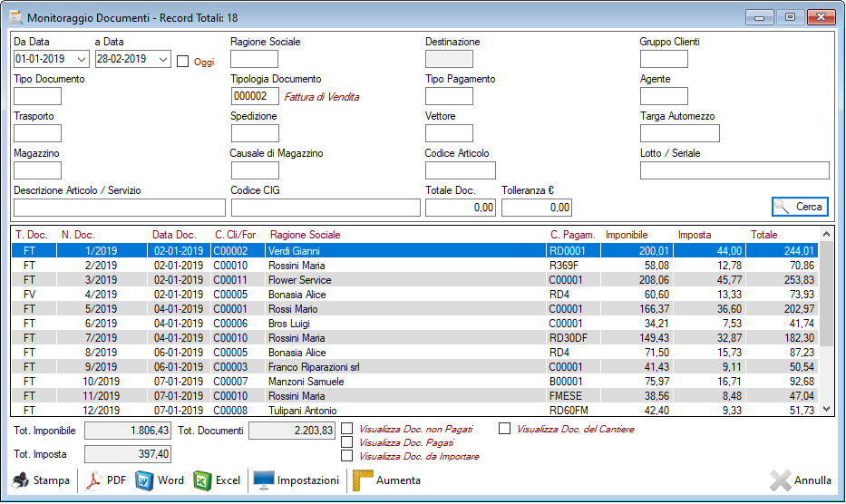Sort by Ragione Sociale column header
Viewport: 846px width, 504px height.
click(306, 235)
